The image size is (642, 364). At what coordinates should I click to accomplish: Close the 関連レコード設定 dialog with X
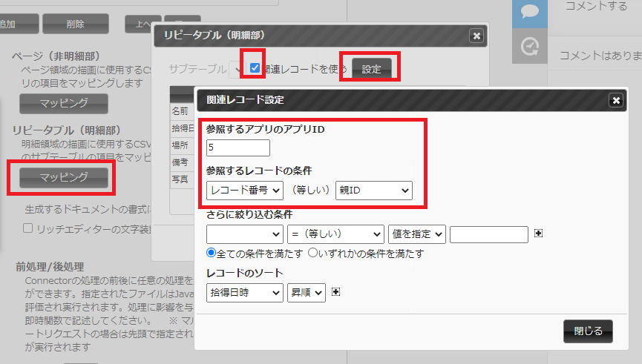click(x=615, y=100)
